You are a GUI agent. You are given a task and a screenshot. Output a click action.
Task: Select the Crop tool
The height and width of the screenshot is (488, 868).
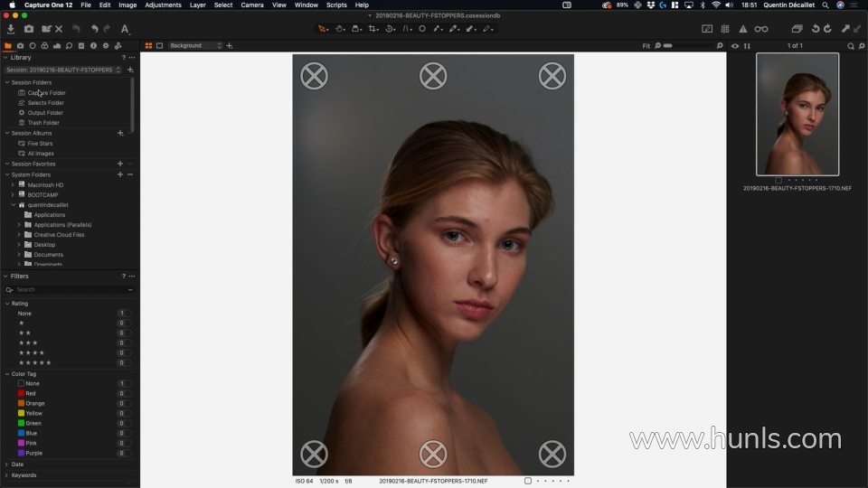tap(373, 29)
